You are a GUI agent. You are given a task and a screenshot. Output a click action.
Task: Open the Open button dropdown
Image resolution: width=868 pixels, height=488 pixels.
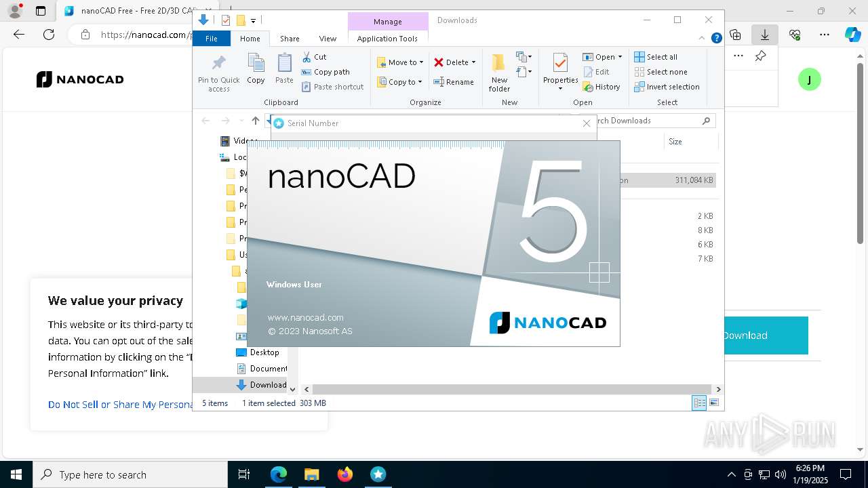(x=620, y=57)
